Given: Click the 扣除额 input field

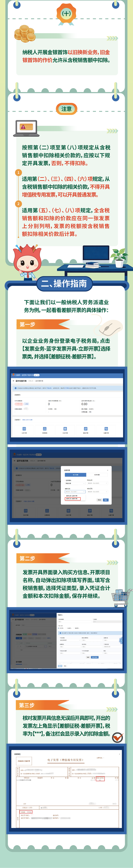Looking at the screenshot, I should coord(107,622).
